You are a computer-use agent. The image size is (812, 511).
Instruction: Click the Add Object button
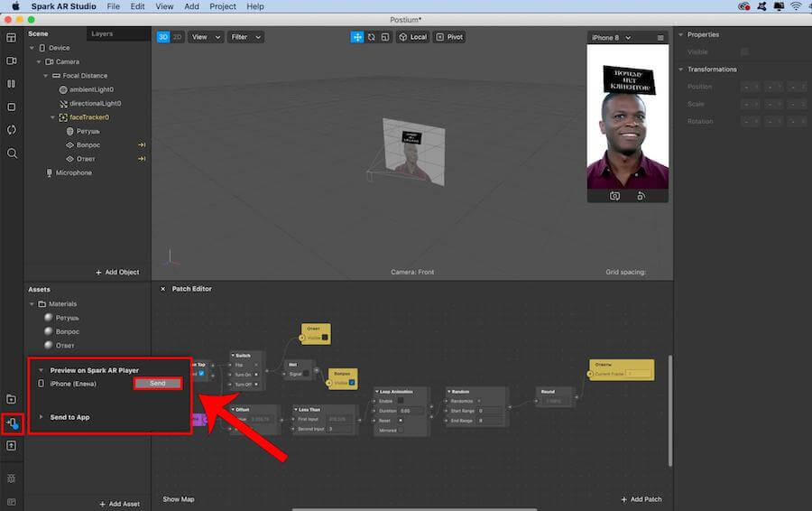(118, 272)
